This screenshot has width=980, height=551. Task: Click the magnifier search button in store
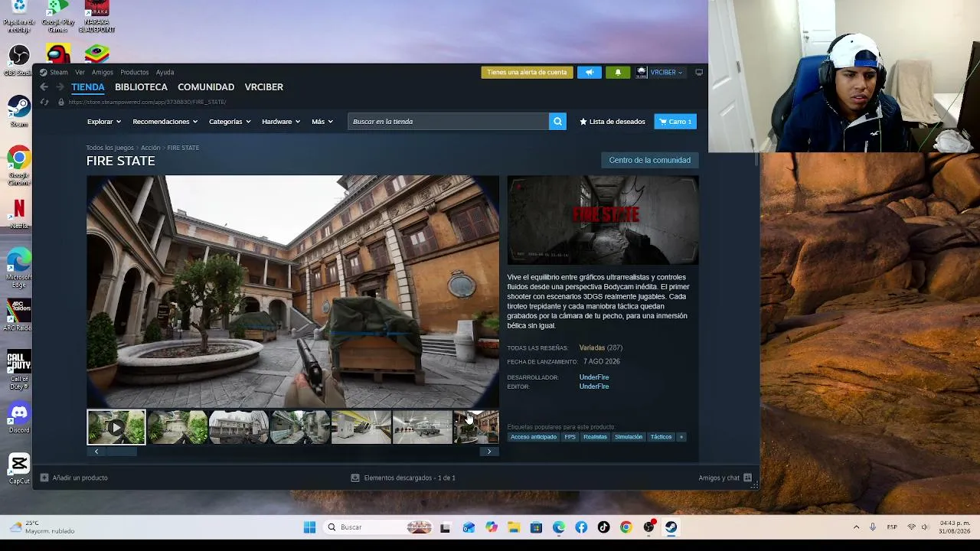click(x=557, y=122)
